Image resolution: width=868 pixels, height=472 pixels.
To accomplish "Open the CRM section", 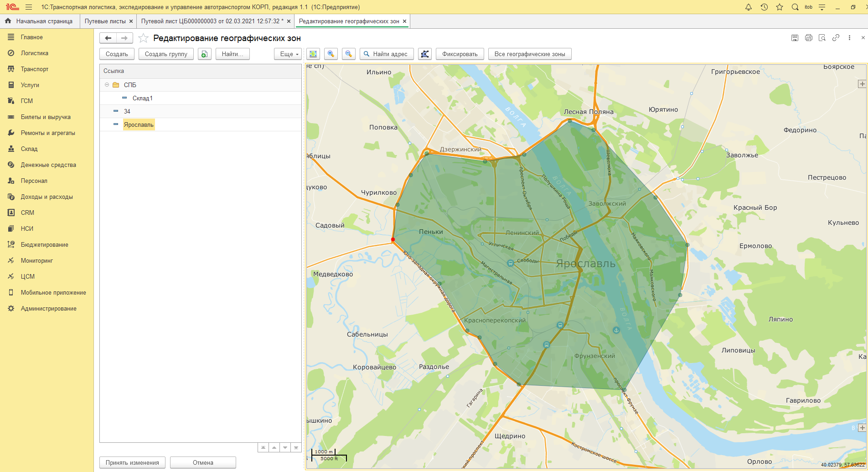I will pyautogui.click(x=27, y=213).
